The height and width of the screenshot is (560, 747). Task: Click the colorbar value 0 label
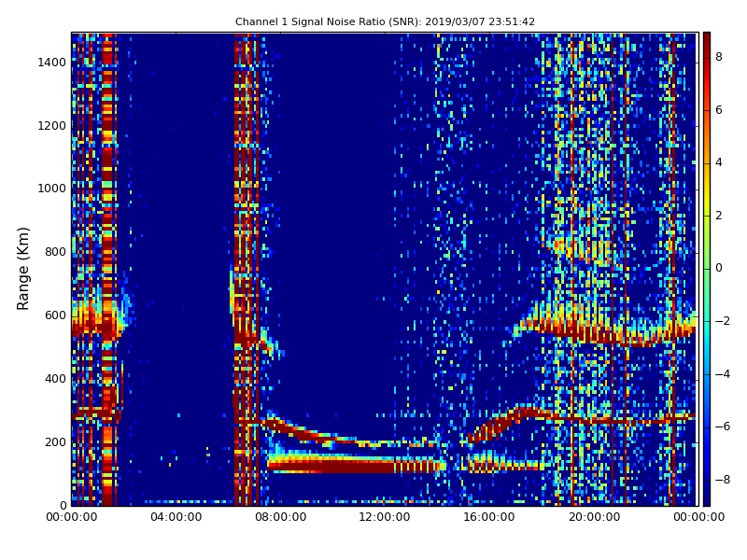(x=719, y=268)
